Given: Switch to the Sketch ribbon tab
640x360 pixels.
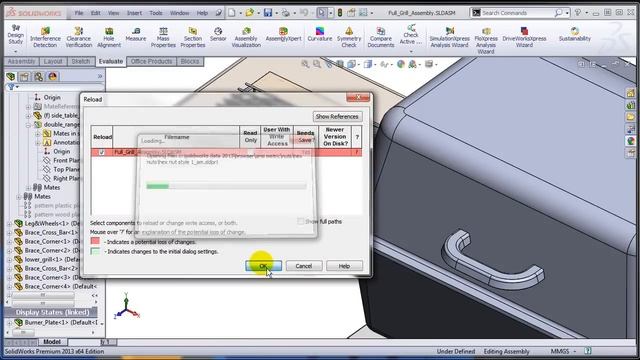Looking at the screenshot, I should (80, 62).
